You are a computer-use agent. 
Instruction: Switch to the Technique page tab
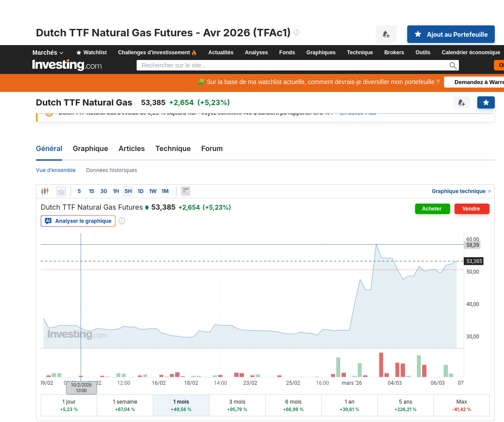(x=173, y=148)
